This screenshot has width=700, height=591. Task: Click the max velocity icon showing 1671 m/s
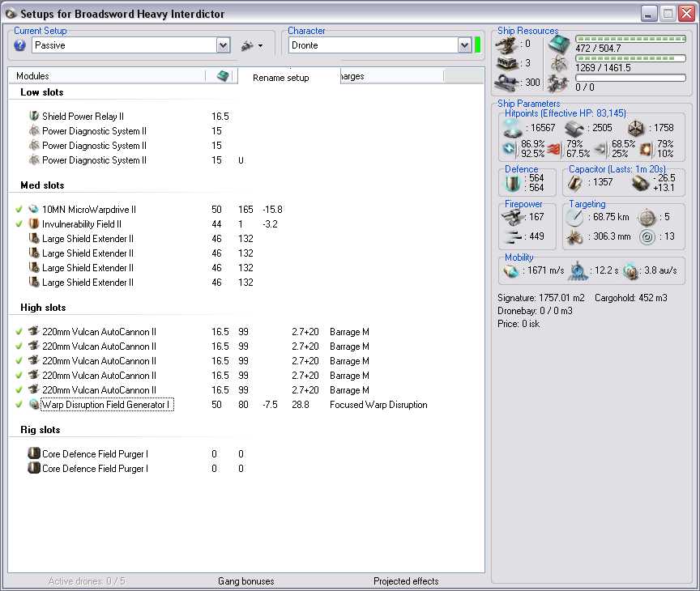(x=511, y=270)
